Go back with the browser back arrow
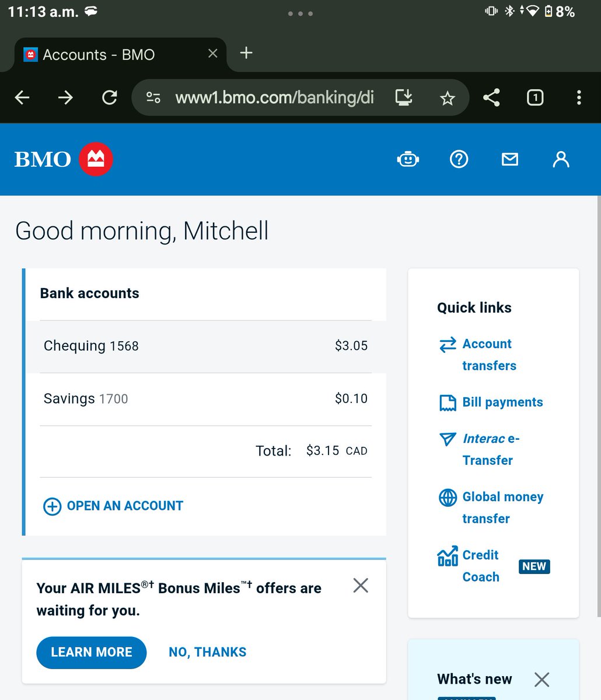This screenshot has width=601, height=700. tap(22, 97)
